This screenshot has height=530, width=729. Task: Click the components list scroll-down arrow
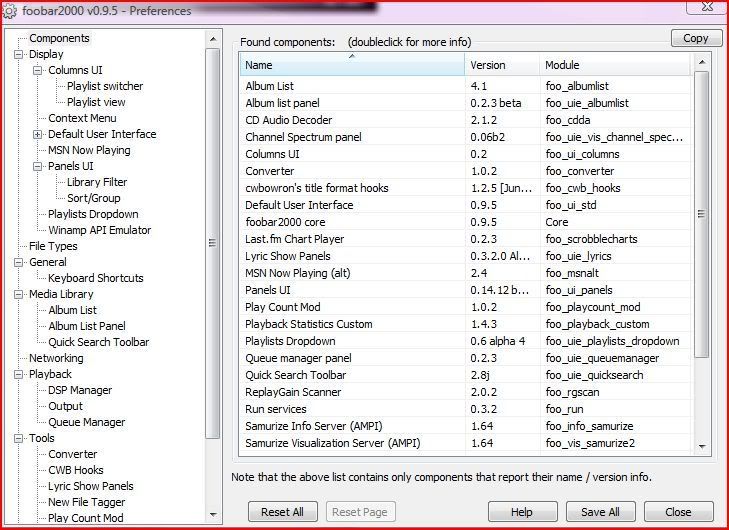pyautogui.click(x=702, y=446)
